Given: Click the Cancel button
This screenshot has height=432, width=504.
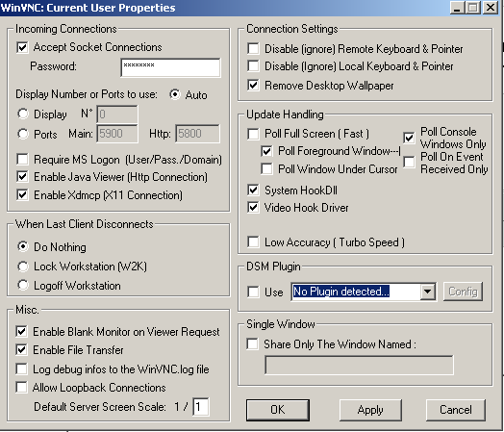Looking at the screenshot, I should pos(456,410).
